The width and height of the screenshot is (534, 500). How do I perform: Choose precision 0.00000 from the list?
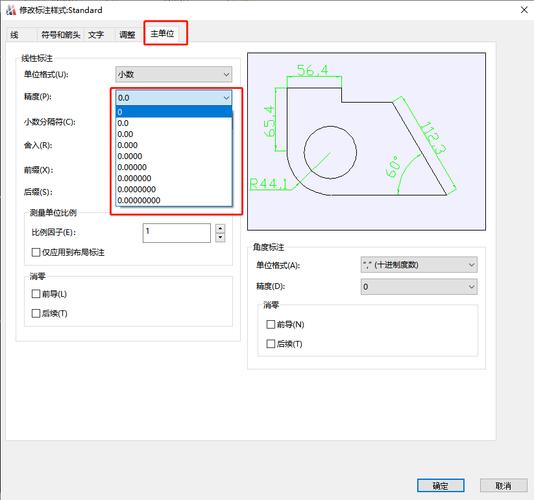(x=174, y=167)
